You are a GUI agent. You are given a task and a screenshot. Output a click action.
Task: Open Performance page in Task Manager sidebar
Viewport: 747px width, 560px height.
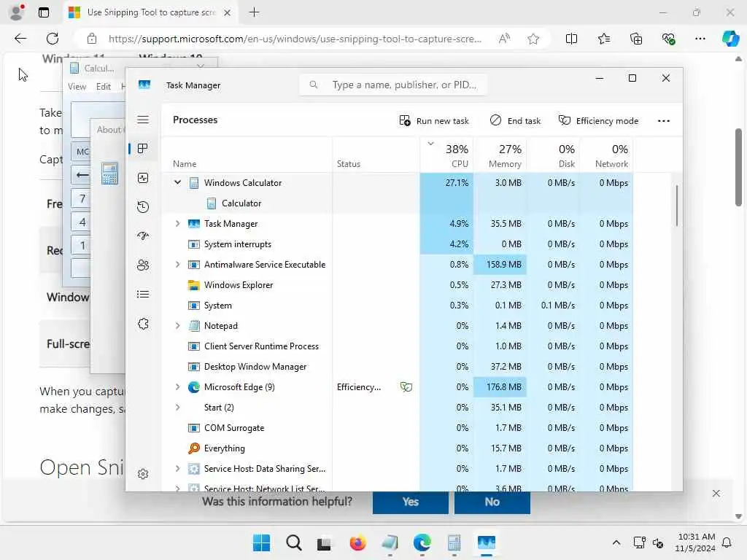point(143,178)
